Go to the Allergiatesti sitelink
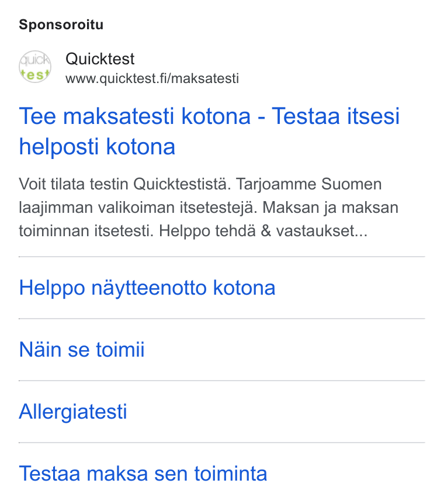The width and height of the screenshot is (444, 504). (73, 412)
